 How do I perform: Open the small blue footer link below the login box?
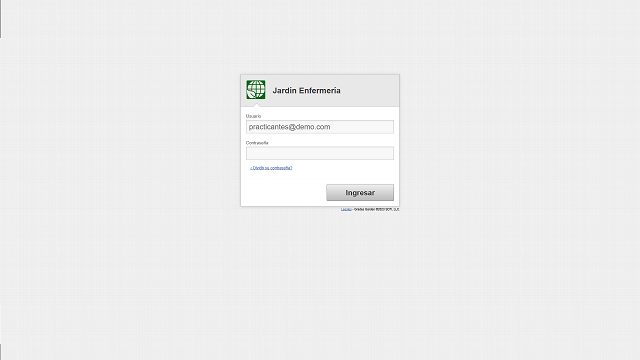coord(346,209)
